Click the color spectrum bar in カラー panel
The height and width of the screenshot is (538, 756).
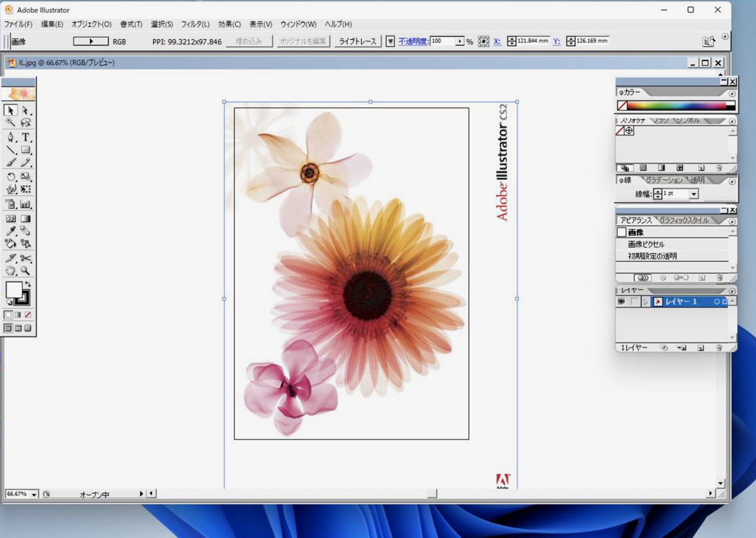click(x=676, y=106)
